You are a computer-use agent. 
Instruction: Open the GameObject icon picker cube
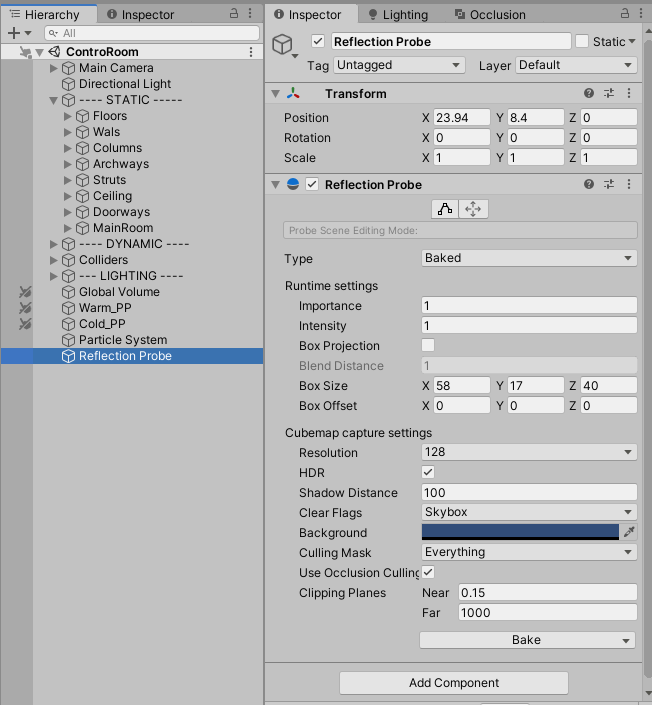(283, 45)
